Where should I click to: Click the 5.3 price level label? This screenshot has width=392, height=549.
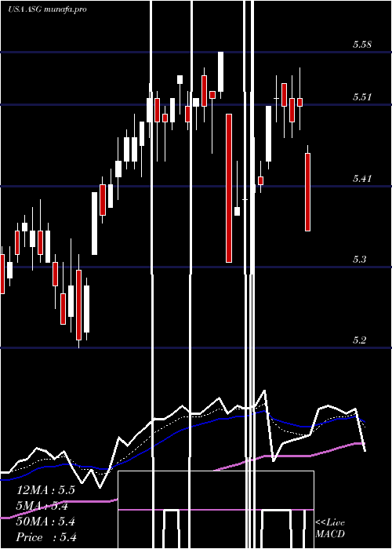[x=359, y=260]
